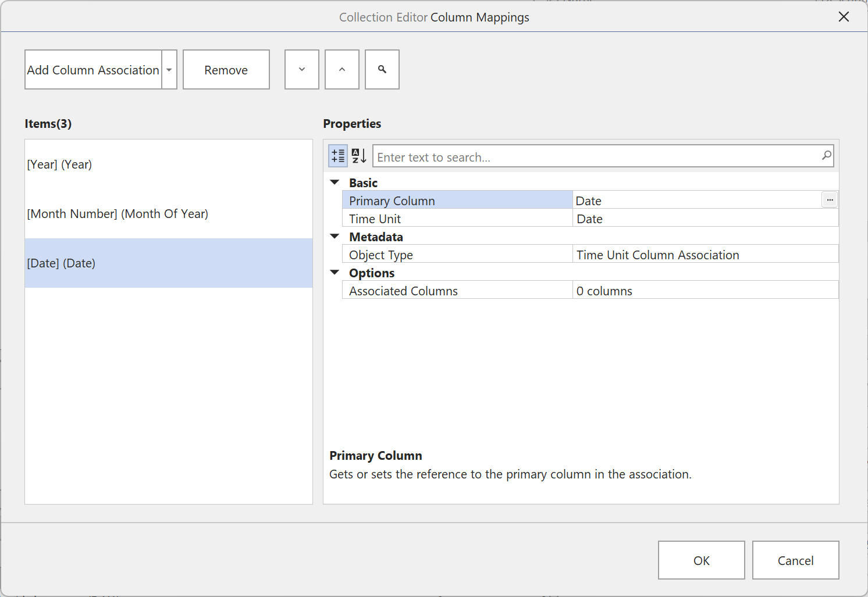The height and width of the screenshot is (597, 868).
Task: Open the Primary Column ellipsis editor
Action: (x=830, y=199)
